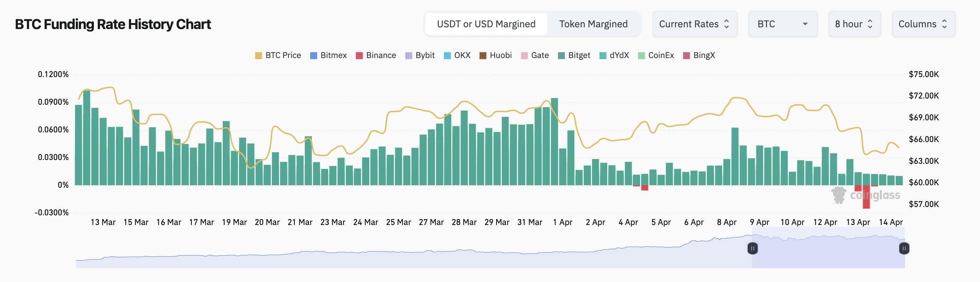This screenshot has height=282, width=980.
Task: Click the Bitget legend color icon
Action: [561, 56]
